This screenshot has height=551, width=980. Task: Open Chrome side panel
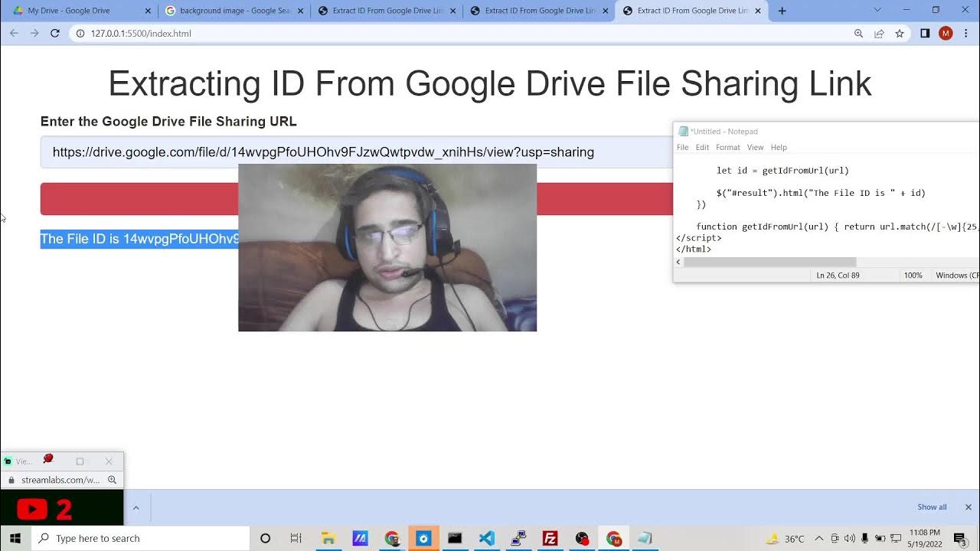click(x=925, y=34)
